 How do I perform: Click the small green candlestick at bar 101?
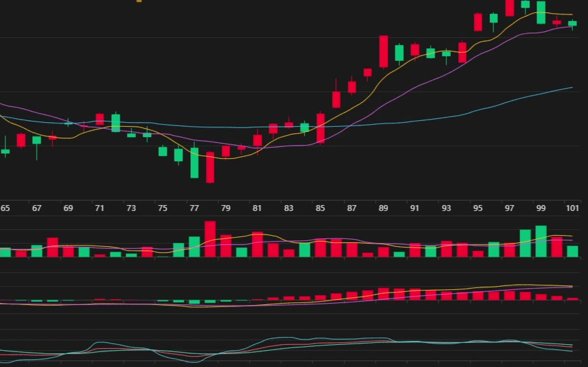click(x=572, y=24)
